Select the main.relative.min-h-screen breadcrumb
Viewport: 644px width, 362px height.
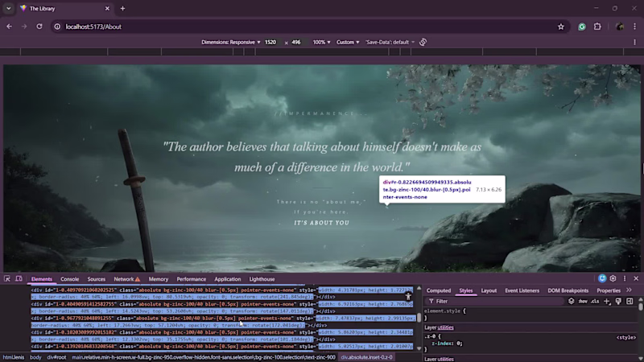[204, 357]
